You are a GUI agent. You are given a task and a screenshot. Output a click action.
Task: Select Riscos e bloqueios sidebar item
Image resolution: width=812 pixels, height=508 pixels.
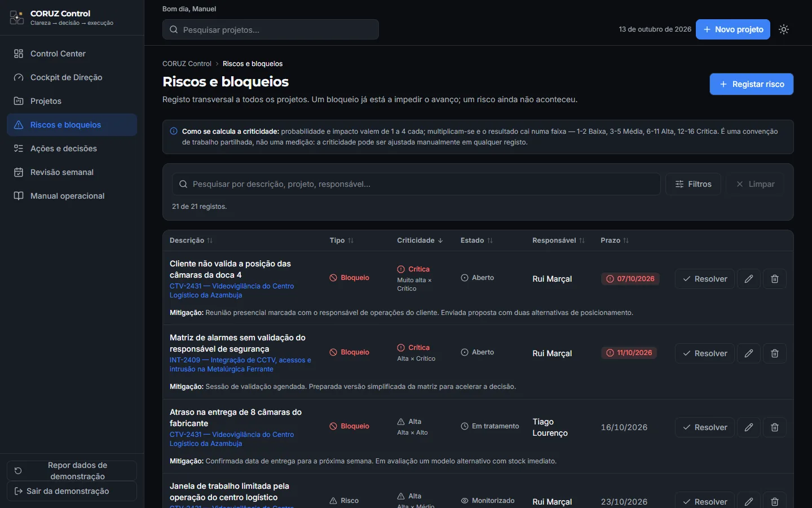[x=72, y=125]
